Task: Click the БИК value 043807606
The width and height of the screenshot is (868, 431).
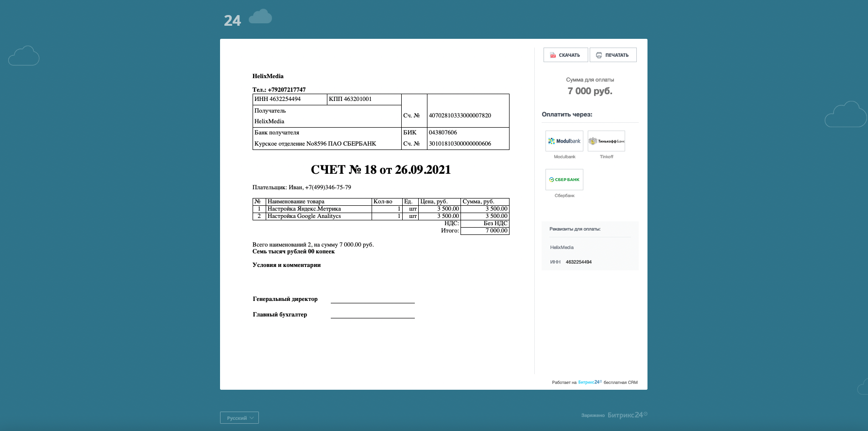Action: [443, 133]
